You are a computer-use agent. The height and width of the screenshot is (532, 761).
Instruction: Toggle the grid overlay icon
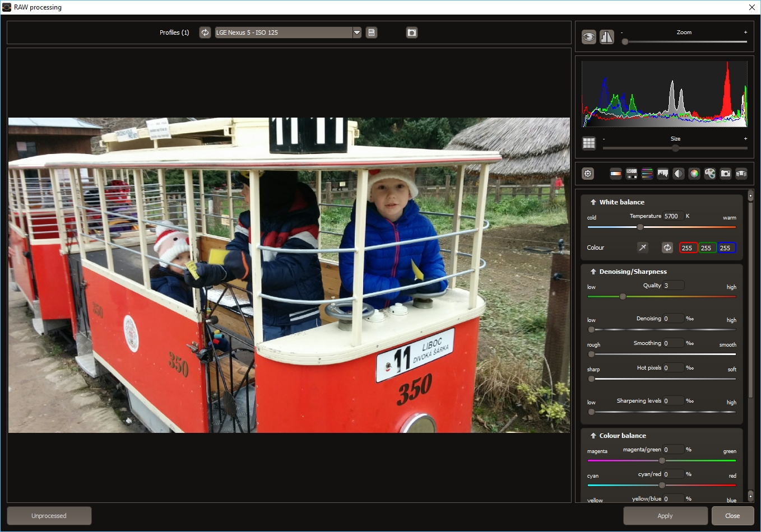[589, 143]
